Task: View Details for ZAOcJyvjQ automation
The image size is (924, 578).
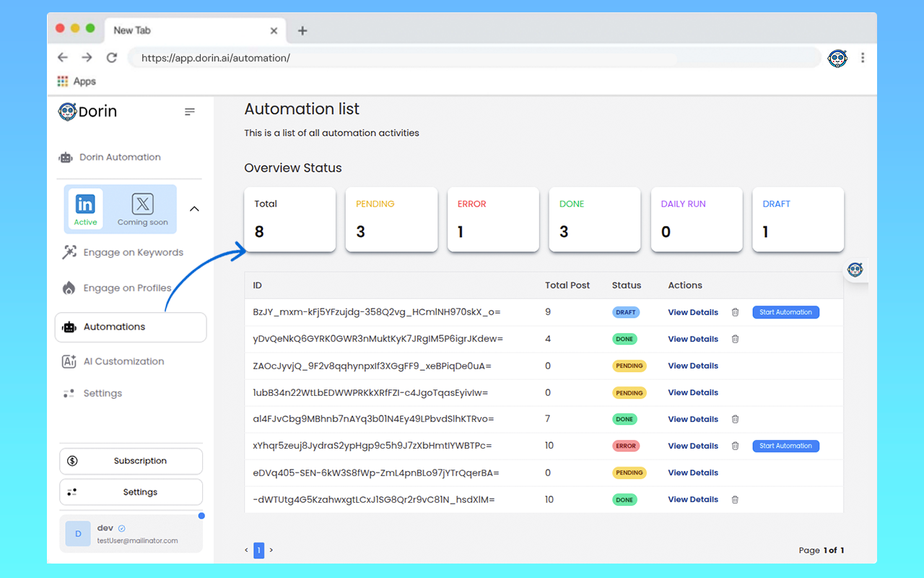Action: coord(693,366)
